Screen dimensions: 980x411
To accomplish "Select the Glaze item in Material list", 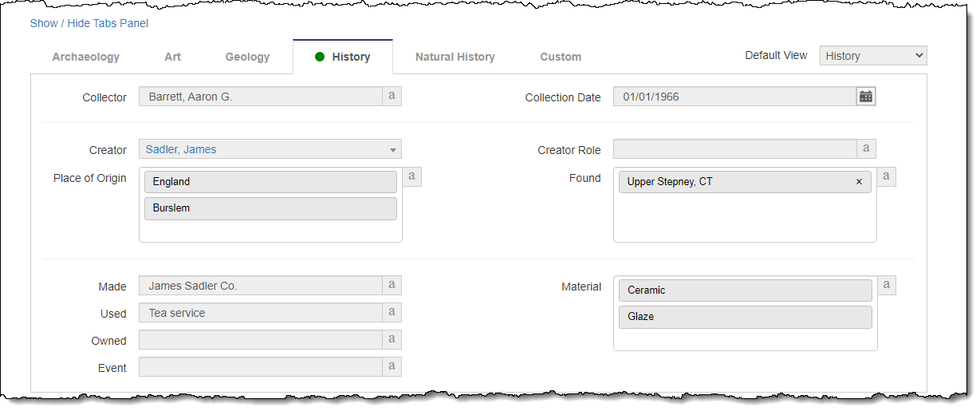I will pyautogui.click(x=745, y=317).
